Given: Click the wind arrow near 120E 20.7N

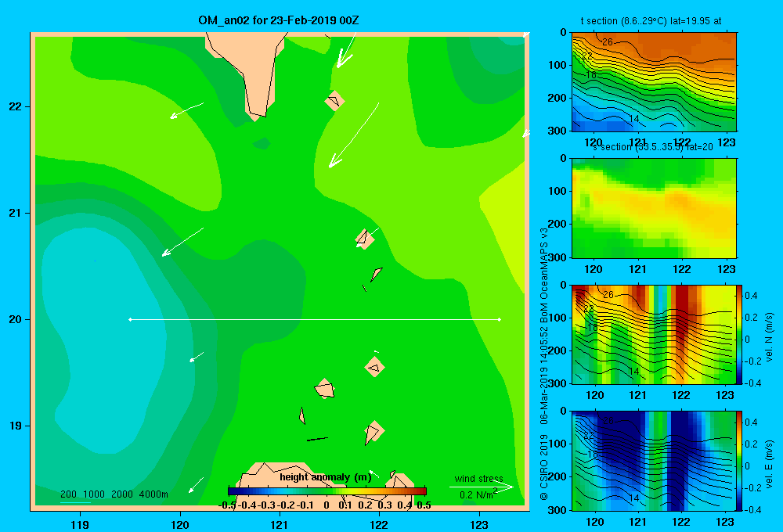Looking at the screenshot, I should pos(182,242).
